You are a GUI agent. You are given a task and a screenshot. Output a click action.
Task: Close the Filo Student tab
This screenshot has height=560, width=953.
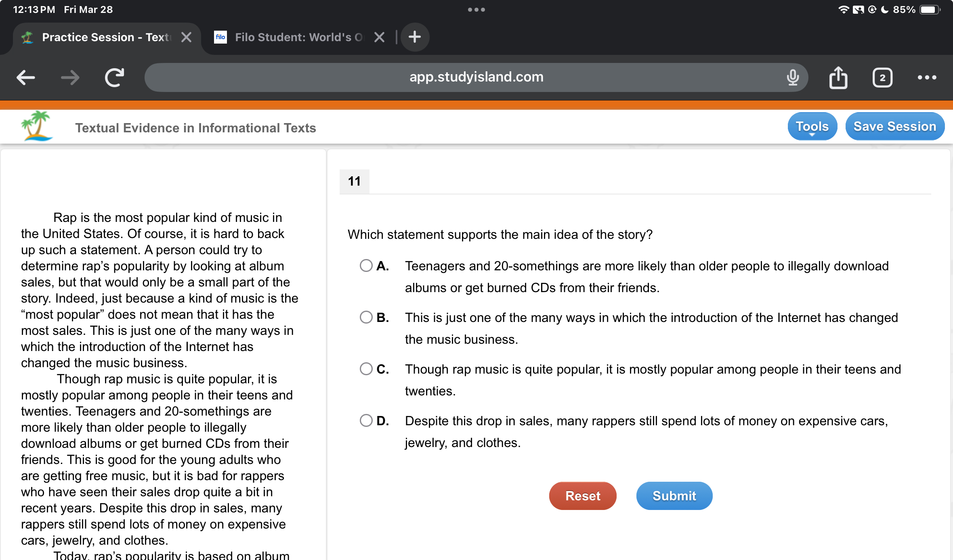tap(379, 37)
